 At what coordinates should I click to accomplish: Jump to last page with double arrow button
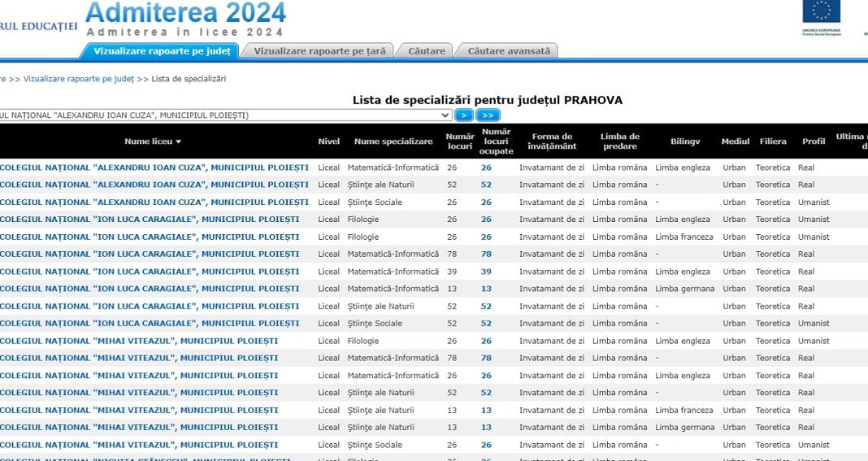point(488,115)
